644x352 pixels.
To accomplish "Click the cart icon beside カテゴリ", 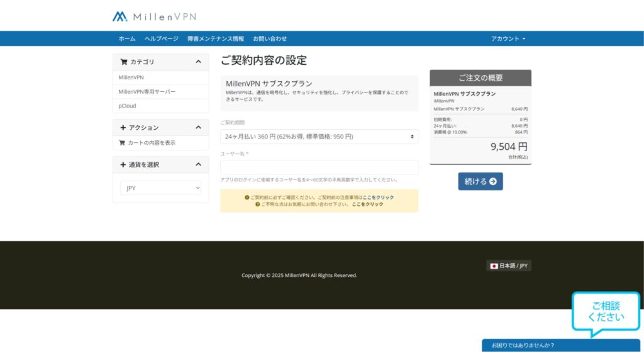I will point(124,62).
